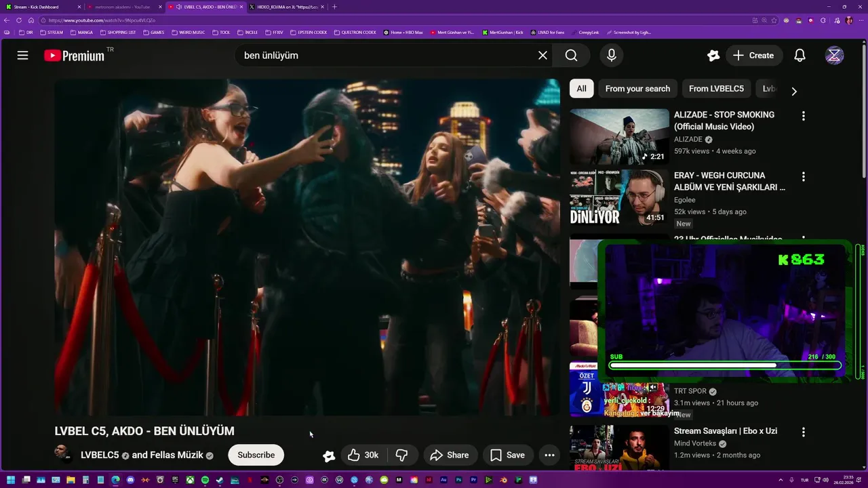The width and height of the screenshot is (868, 488).
Task: Open the LVBELC5 channel name link
Action: pyautogui.click(x=100, y=455)
